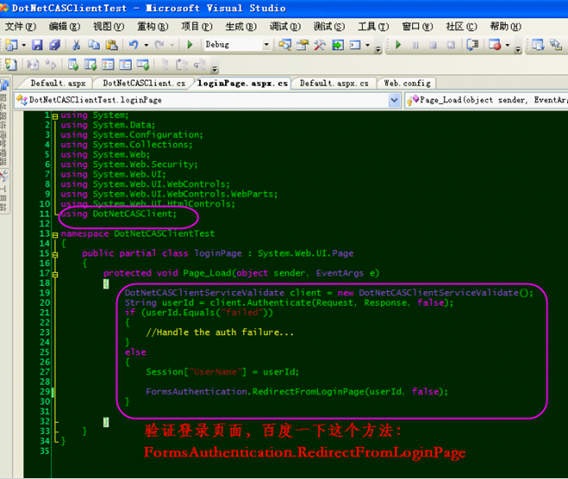Open the Undo history dropdown arrow

point(146,45)
